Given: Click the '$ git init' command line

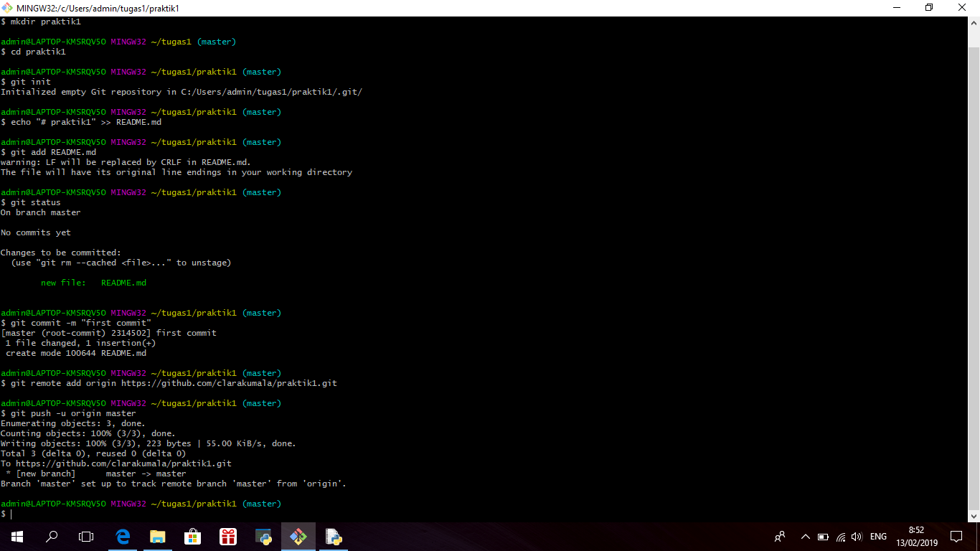Looking at the screenshot, I should 26,82.
